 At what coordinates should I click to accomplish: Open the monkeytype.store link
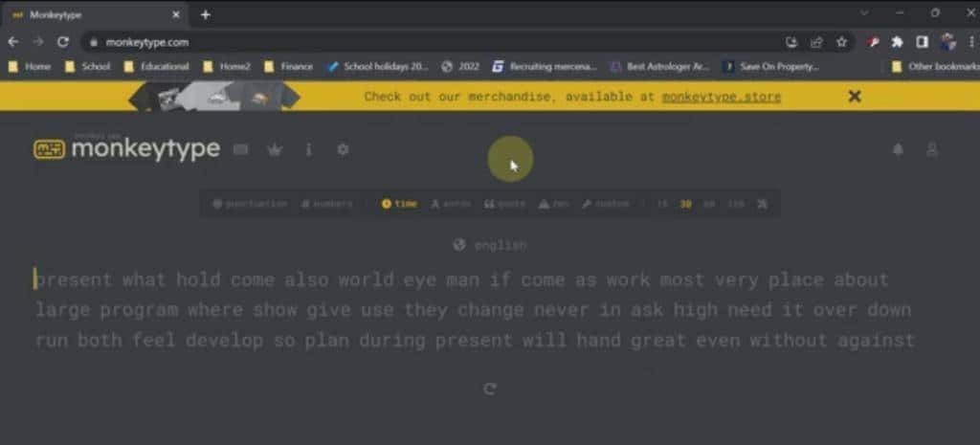(722, 97)
